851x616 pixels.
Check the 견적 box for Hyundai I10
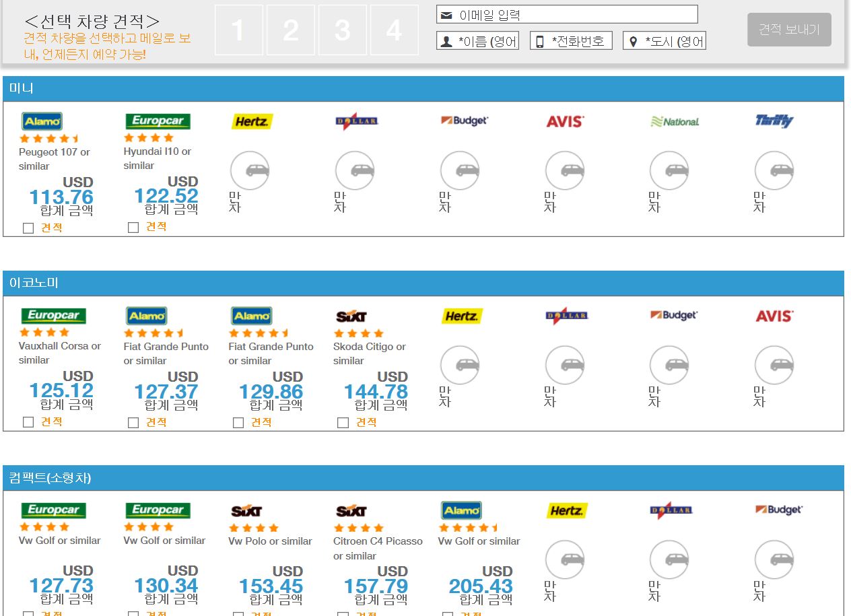133,228
